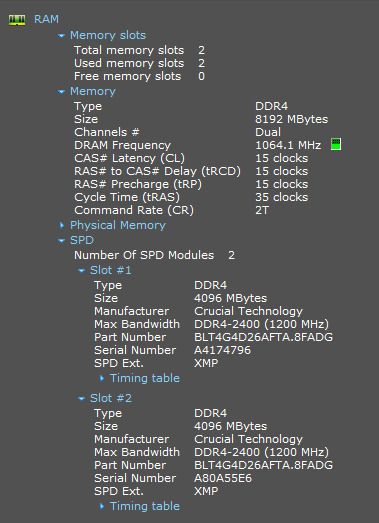Click the Memory slots heading
The image size is (379, 523).
(108, 35)
